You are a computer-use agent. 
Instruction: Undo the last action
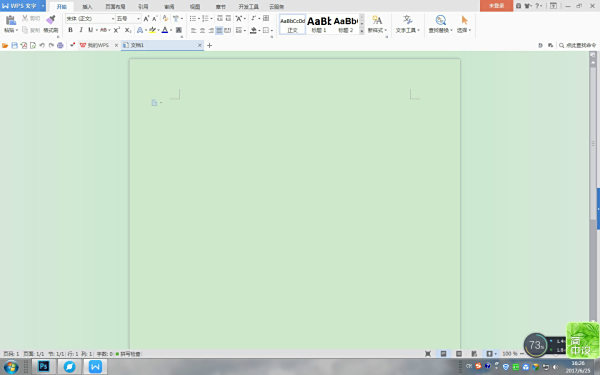coord(42,45)
